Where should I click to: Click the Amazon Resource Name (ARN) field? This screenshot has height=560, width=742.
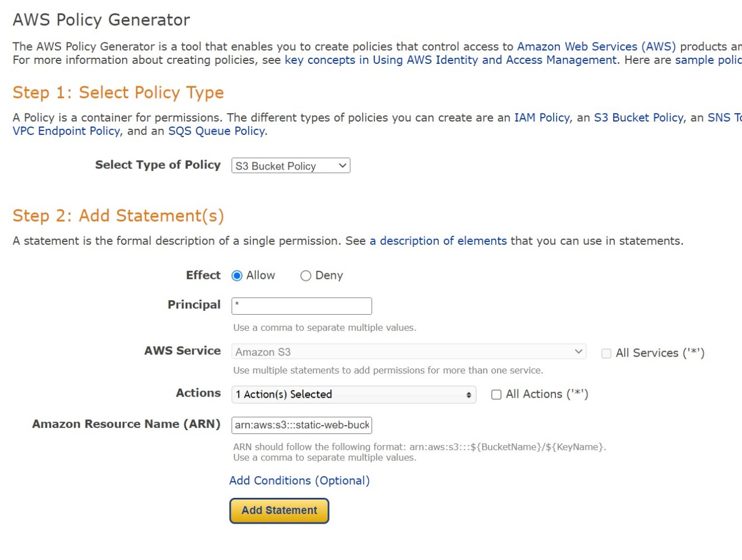tap(302, 425)
